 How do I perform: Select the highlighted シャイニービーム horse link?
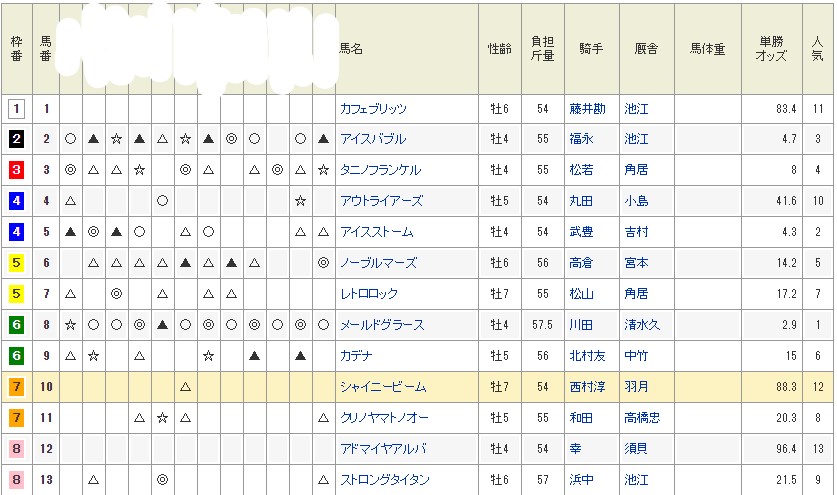click(x=378, y=387)
